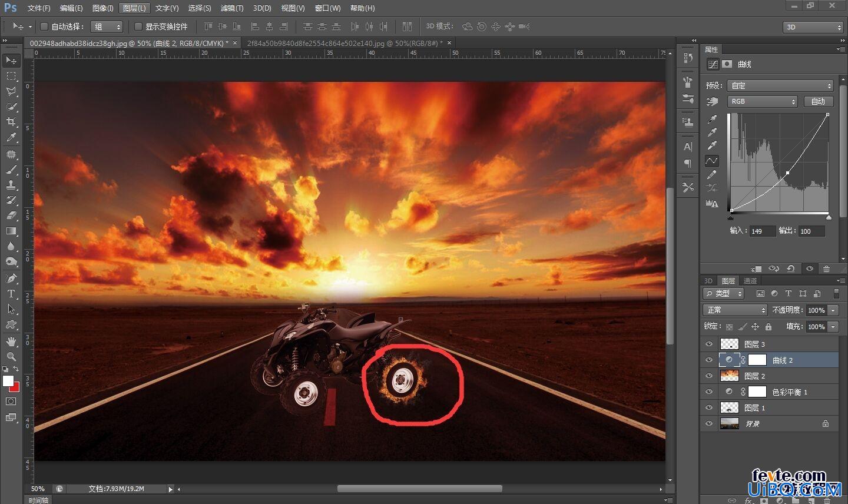The width and height of the screenshot is (848, 504).
Task: Switch to the 通道 tab
Action: point(750,281)
